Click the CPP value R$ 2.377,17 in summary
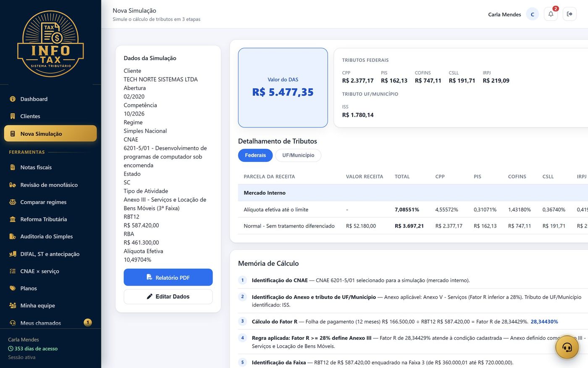The width and height of the screenshot is (588, 368). pos(358,80)
